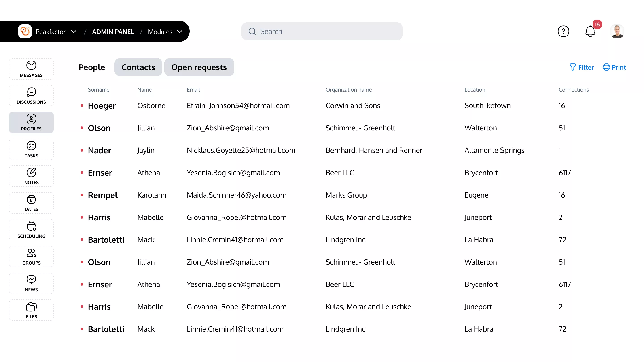This screenshot has width=644, height=362.
Task: Click the notification bell icon
Action: [x=590, y=32]
